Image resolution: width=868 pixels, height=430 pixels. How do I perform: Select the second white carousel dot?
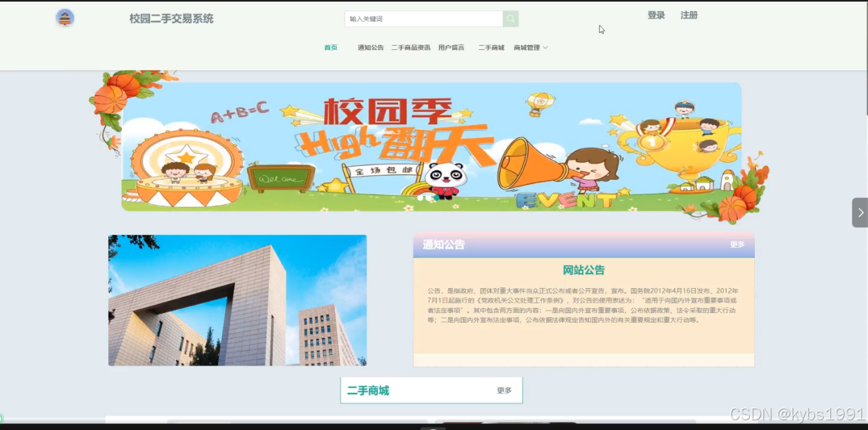click(429, 198)
